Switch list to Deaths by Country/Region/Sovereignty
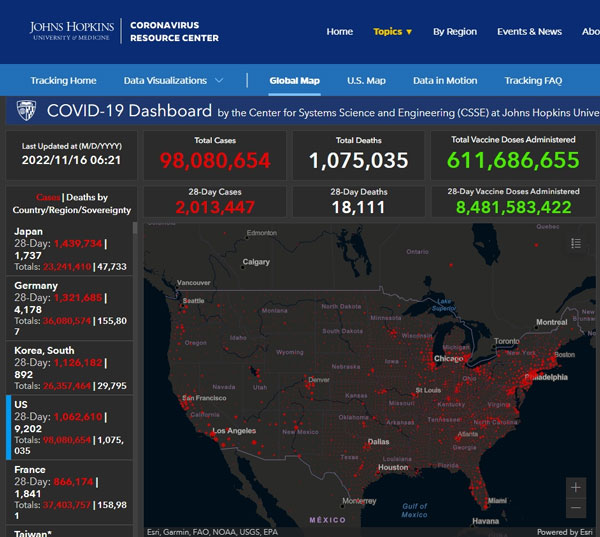Screen dimensions: 600x537 (72, 204)
